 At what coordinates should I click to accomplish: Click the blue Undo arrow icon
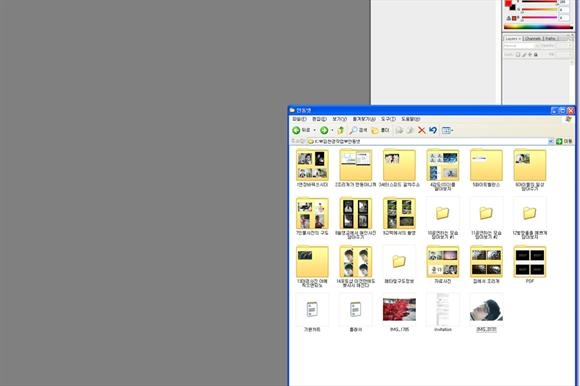433,130
